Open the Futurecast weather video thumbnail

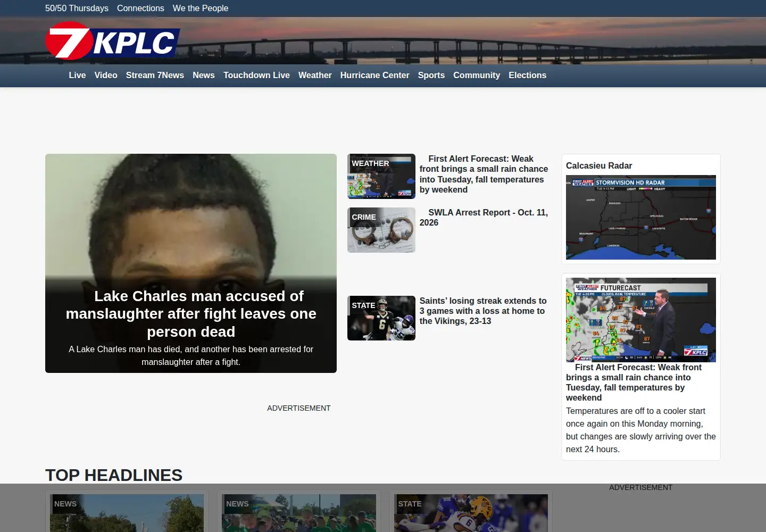click(641, 320)
